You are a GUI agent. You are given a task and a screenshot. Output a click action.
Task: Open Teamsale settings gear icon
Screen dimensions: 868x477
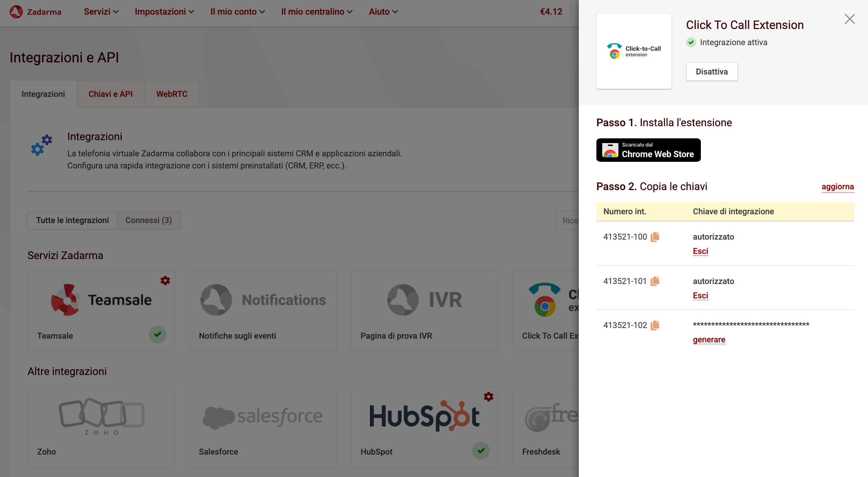(165, 281)
